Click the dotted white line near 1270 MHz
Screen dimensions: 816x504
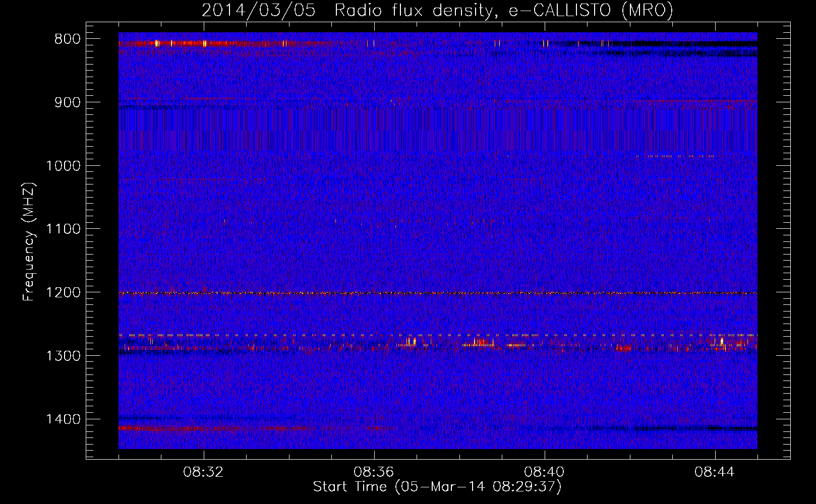pyautogui.click(x=438, y=335)
